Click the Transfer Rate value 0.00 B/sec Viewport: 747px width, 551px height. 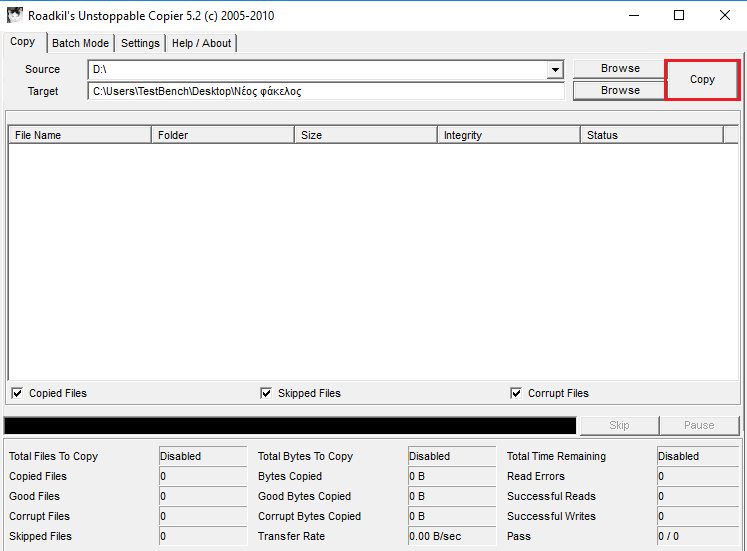(452, 536)
